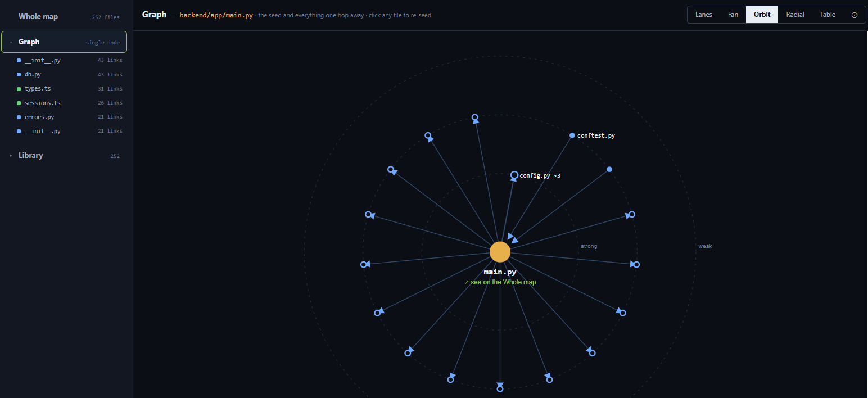The image size is (868, 398).
Task: Re-seed on the conftest.py node
Action: click(572, 135)
